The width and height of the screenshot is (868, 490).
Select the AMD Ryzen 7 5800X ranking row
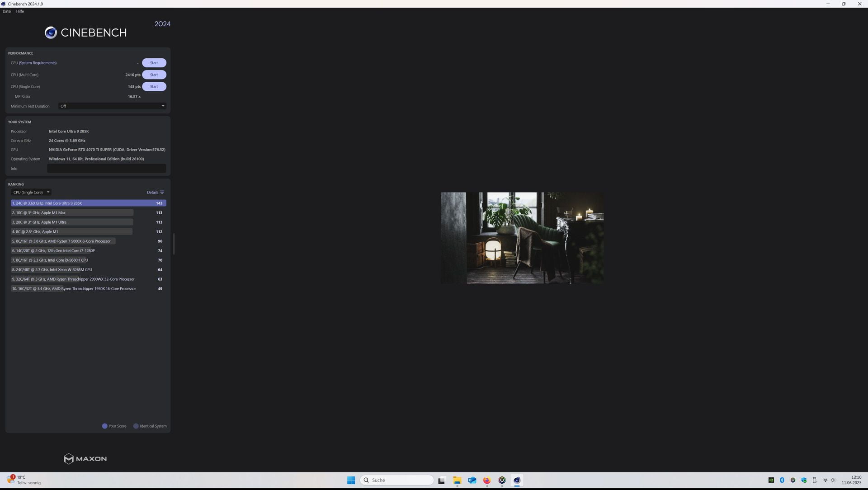(x=89, y=241)
